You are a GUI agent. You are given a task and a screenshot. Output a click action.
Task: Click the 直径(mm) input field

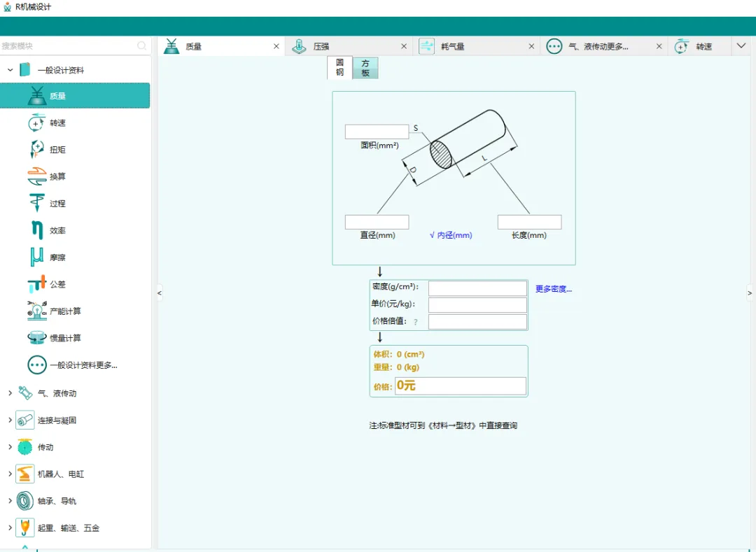[x=377, y=222]
